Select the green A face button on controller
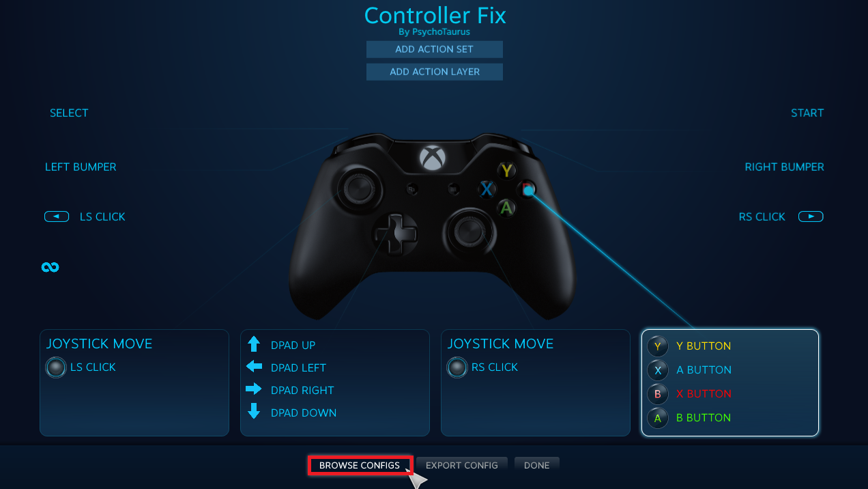The height and width of the screenshot is (489, 868). tap(506, 208)
